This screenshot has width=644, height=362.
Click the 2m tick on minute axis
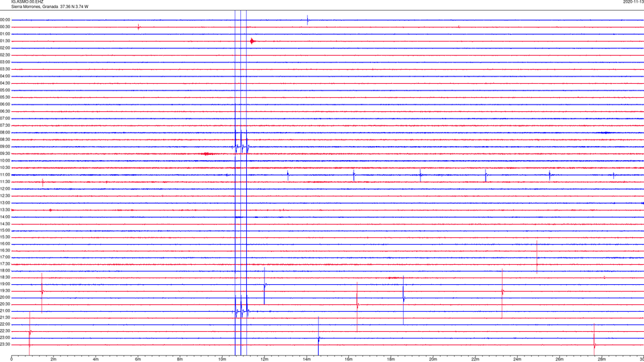point(54,359)
